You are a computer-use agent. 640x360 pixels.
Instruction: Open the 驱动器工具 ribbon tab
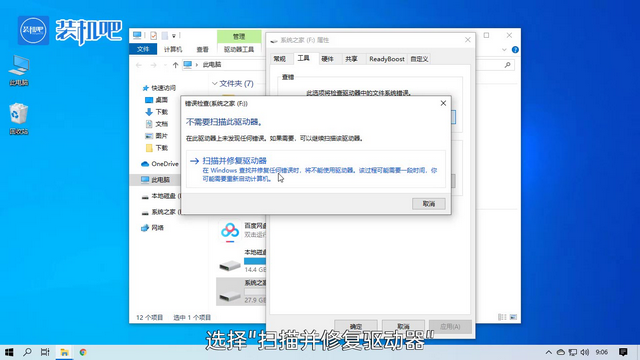[239, 49]
